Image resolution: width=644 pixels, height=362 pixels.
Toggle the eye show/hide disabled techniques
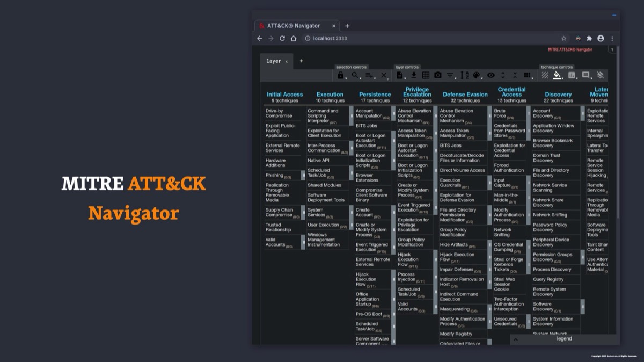491,76
